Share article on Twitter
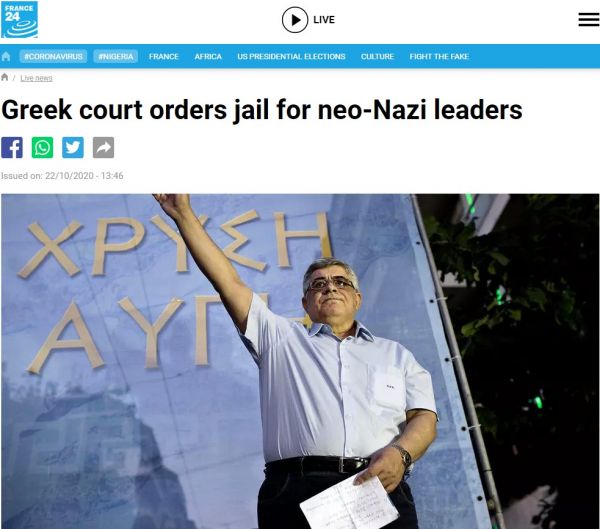The height and width of the screenshot is (529, 600). [73, 147]
